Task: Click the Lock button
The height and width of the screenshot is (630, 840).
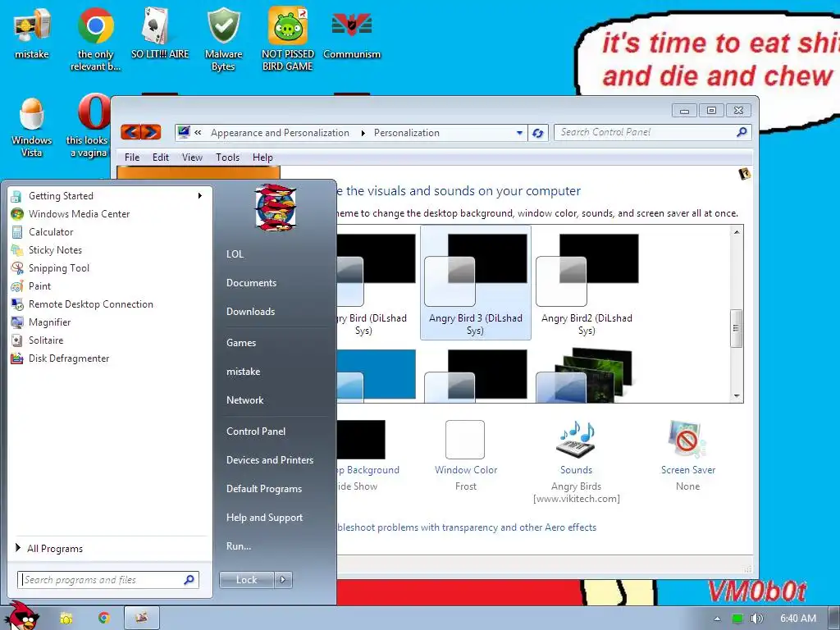Action: point(246,580)
